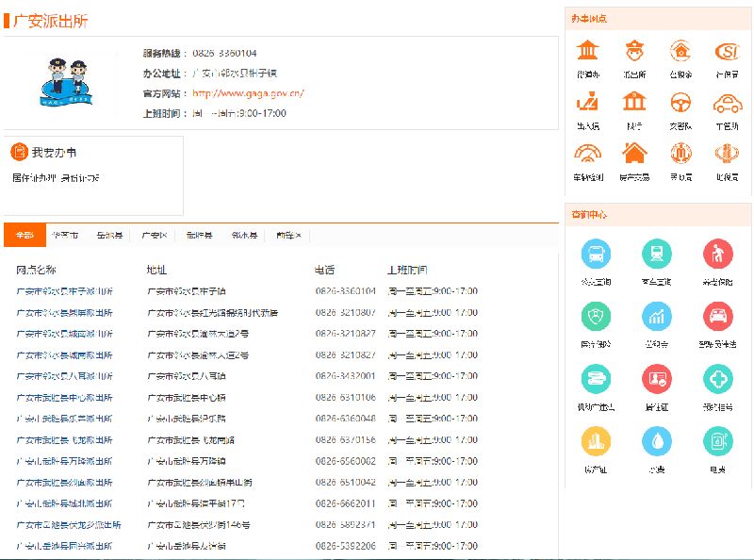Screen dimensions: 754x560
Task: Open the green medical cross appointment icon
Action: pyautogui.click(x=718, y=379)
